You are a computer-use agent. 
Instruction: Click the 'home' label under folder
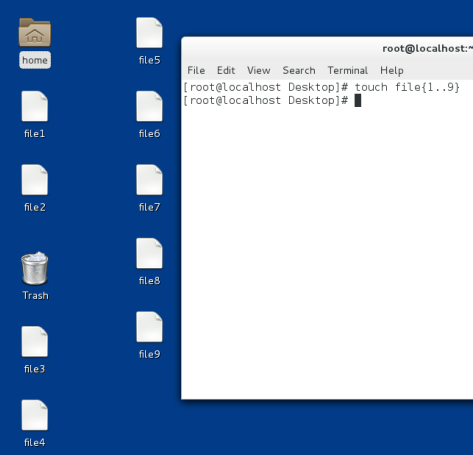[35, 60]
